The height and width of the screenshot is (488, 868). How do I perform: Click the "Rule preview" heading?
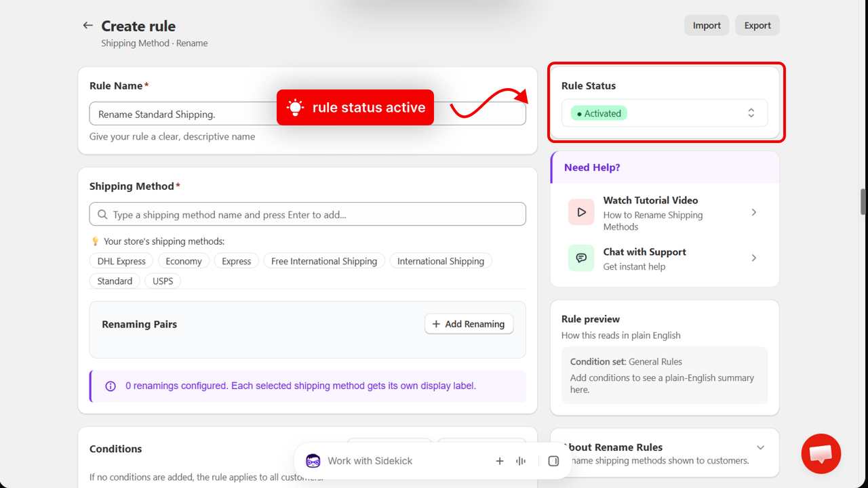click(591, 319)
